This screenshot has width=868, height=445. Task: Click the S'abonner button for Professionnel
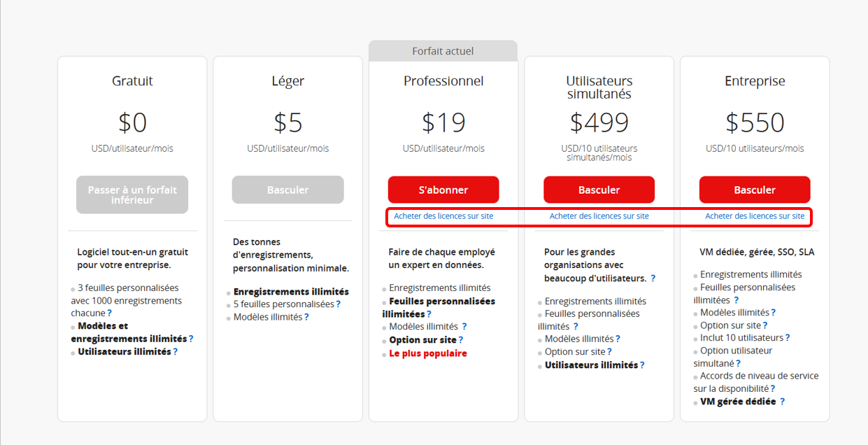[443, 190]
